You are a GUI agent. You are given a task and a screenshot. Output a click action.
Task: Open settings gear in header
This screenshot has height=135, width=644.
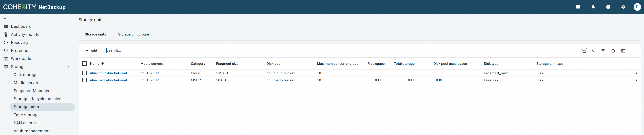623,7
